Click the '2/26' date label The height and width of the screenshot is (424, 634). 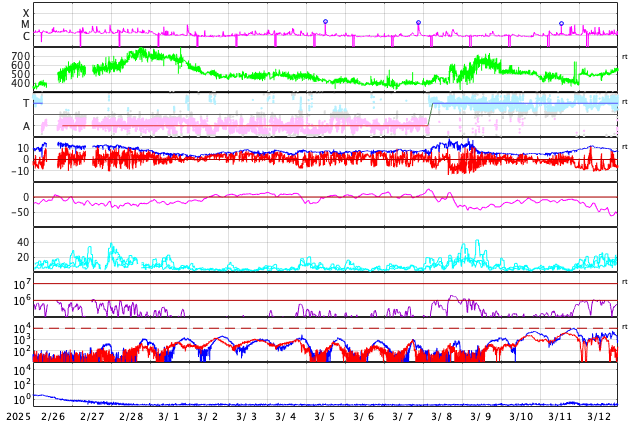coord(53,416)
